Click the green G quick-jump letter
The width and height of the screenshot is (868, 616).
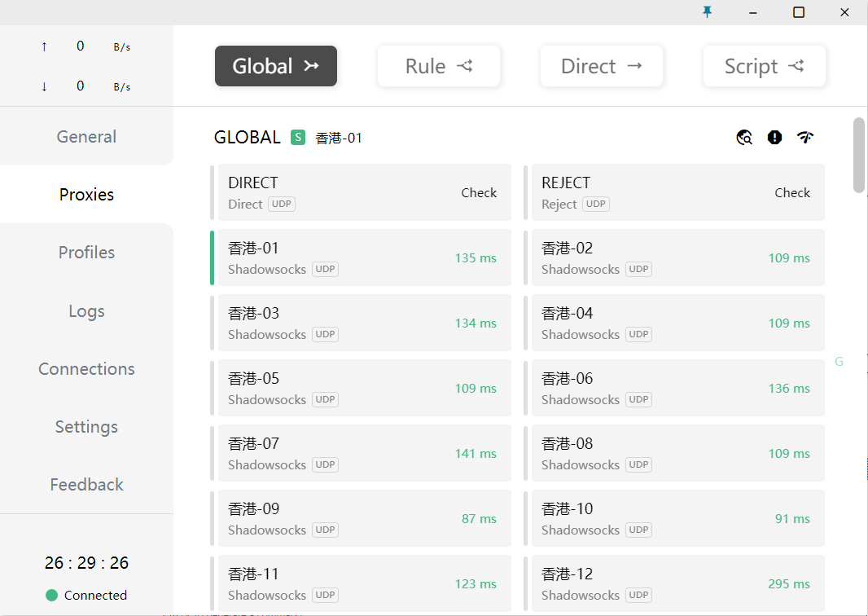tap(839, 361)
